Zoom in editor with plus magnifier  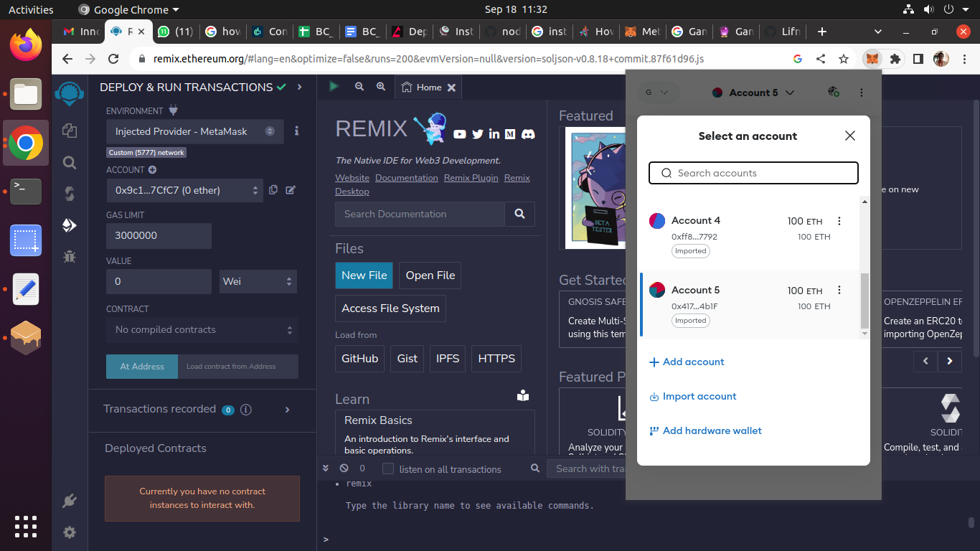click(381, 87)
